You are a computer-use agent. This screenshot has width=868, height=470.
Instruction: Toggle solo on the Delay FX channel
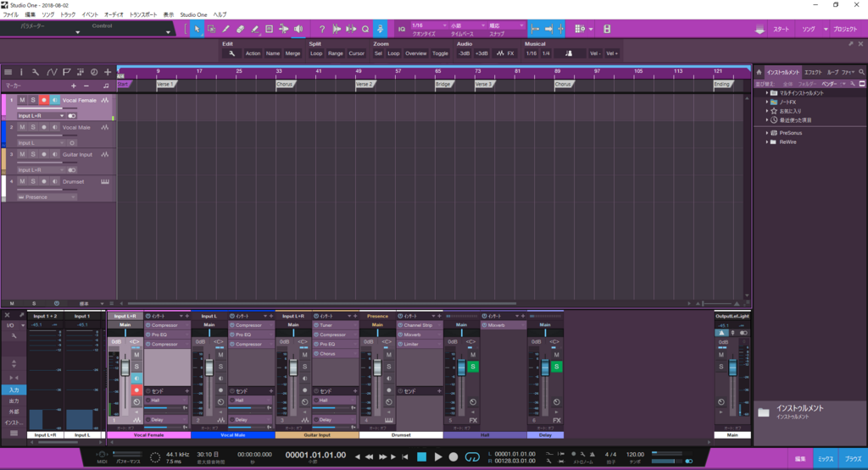(556, 367)
